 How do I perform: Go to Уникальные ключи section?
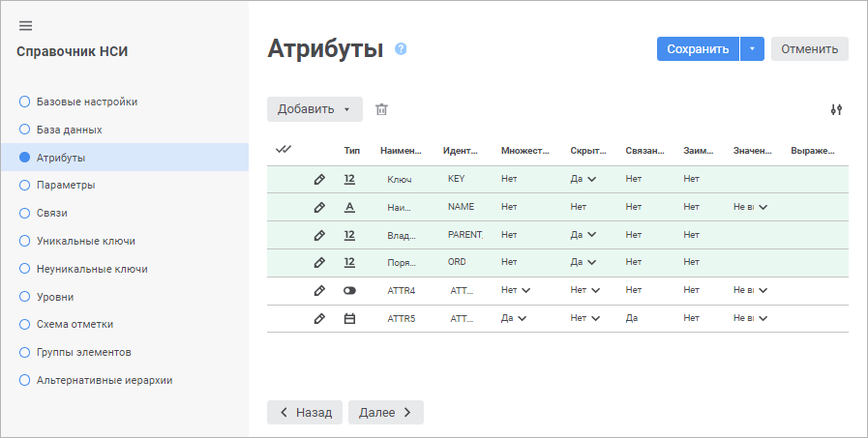click(85, 241)
